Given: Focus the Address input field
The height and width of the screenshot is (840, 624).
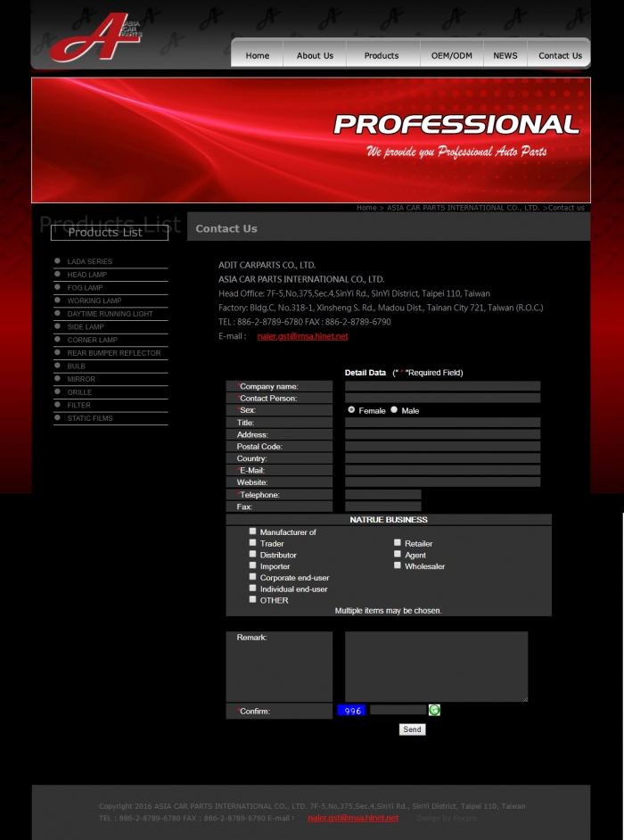Looking at the screenshot, I should pyautogui.click(x=442, y=434).
